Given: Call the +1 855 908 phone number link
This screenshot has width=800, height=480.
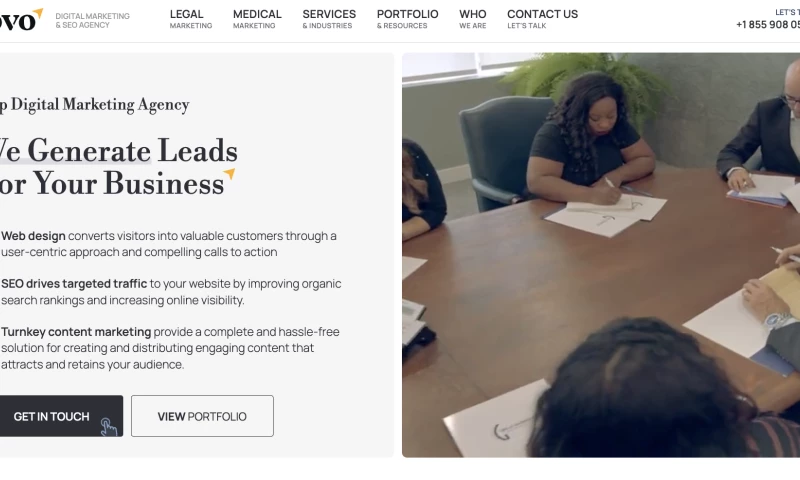Looking at the screenshot, I should [768, 24].
